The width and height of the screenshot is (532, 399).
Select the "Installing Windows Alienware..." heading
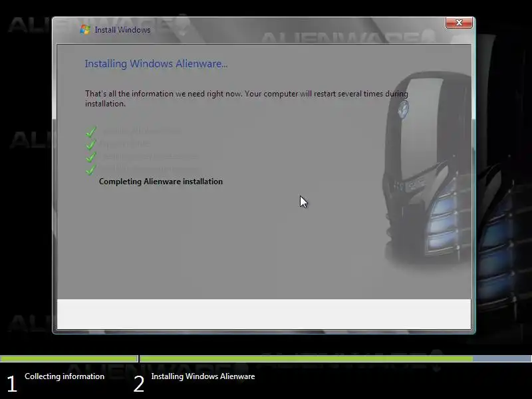tap(156, 64)
